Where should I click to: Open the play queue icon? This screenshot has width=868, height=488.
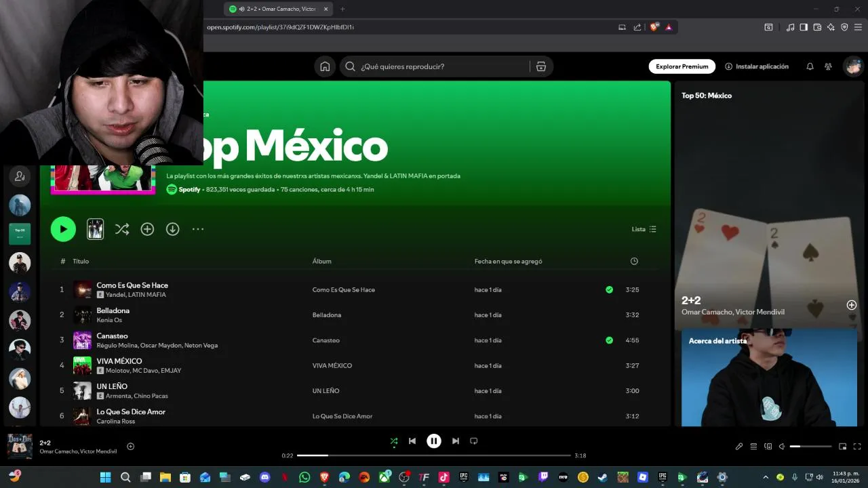click(753, 447)
